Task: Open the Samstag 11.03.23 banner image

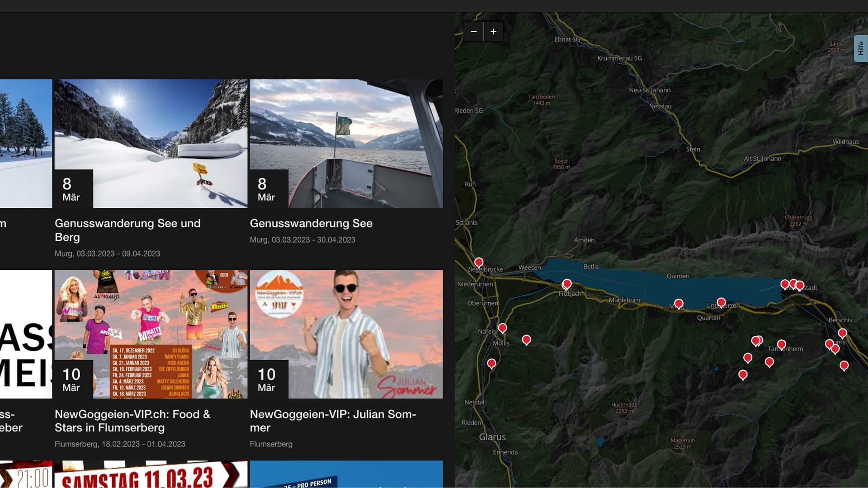Action: pyautogui.click(x=151, y=474)
